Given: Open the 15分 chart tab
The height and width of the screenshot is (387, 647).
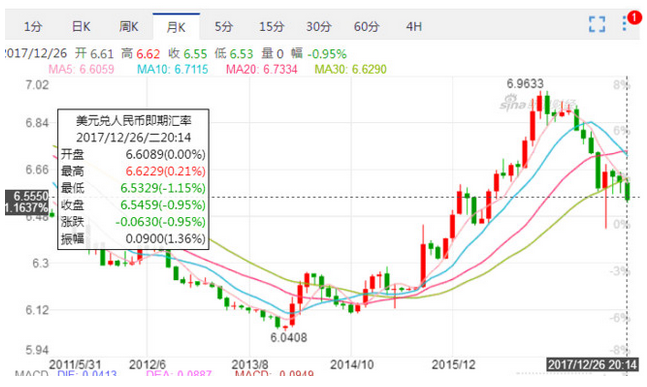Looking at the screenshot, I should [272, 27].
